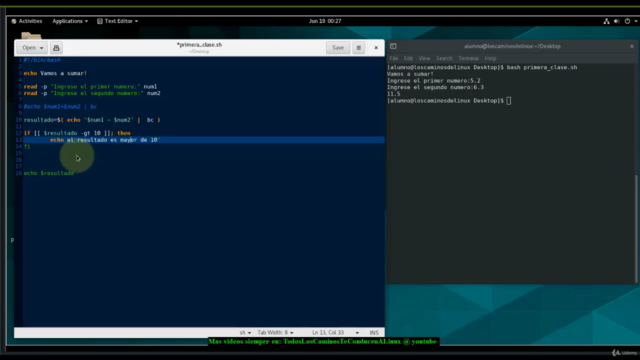Click the 'fi' line in editor
The width and height of the screenshot is (640, 360).
pos(27,147)
